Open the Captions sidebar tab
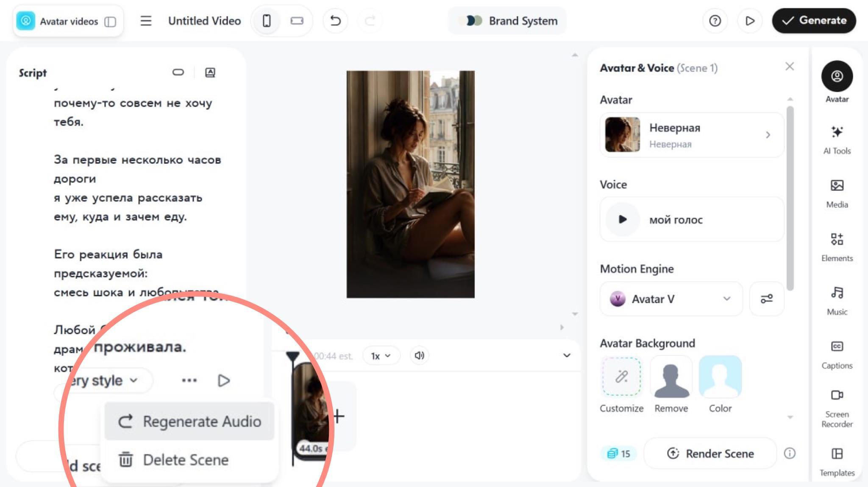This screenshot has width=868, height=487. pos(837,355)
